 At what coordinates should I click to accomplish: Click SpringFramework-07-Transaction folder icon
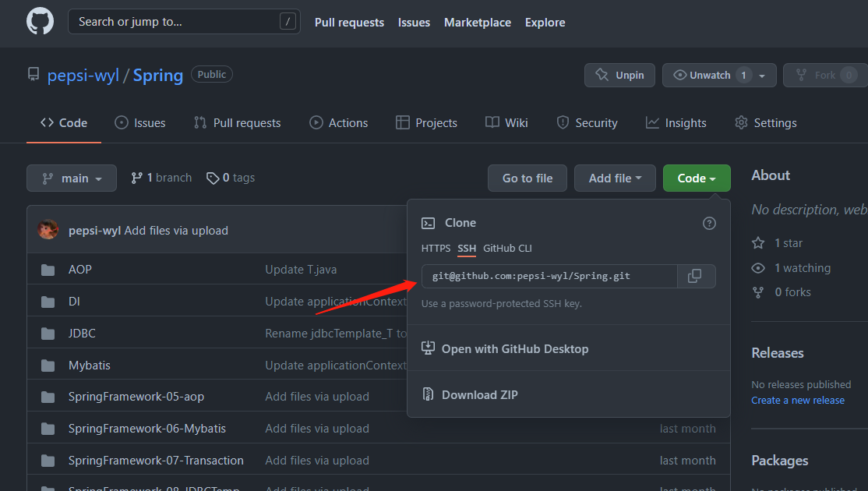[x=48, y=461]
